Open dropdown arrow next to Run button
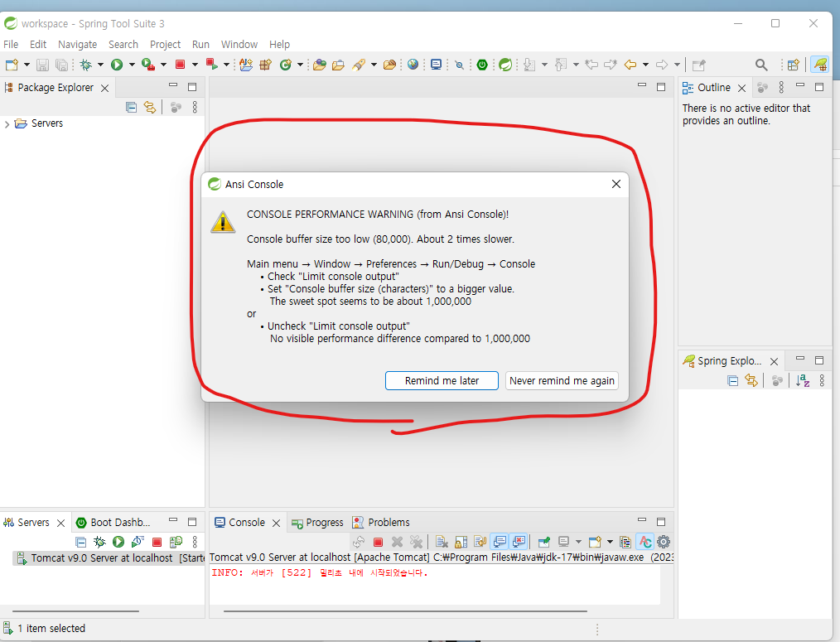840x642 pixels. point(132,65)
